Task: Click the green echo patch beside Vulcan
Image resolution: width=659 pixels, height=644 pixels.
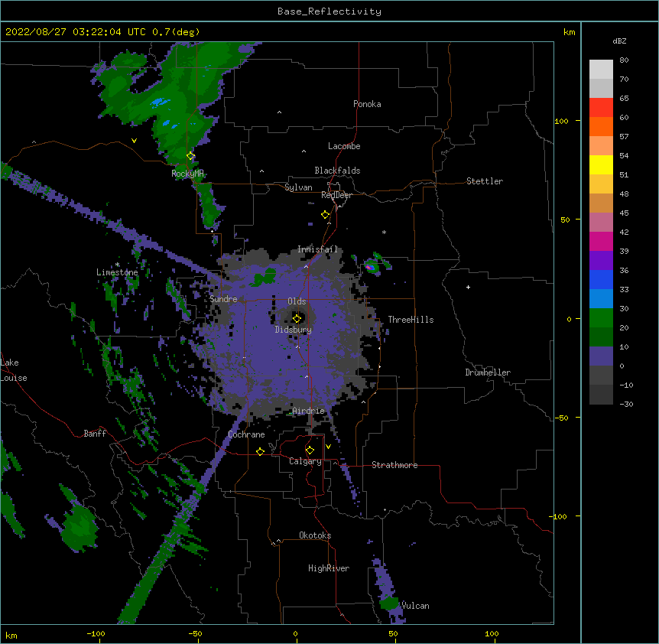Action: coord(389,603)
